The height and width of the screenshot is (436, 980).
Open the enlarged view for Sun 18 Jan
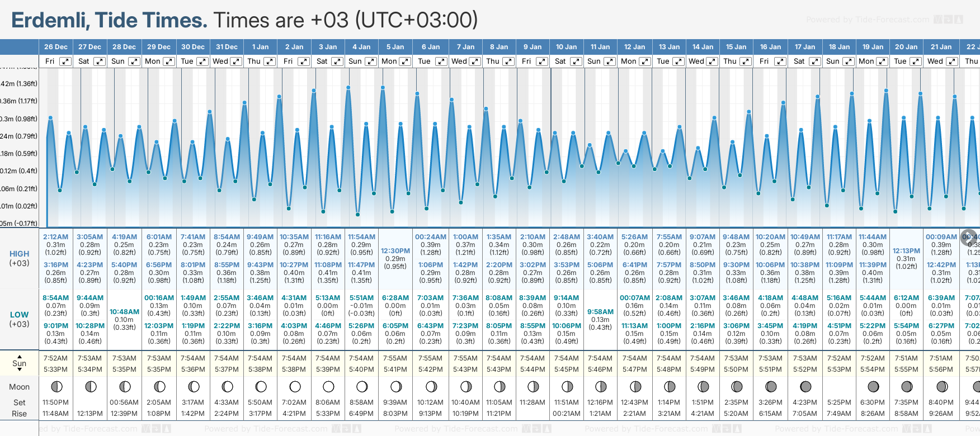(848, 61)
